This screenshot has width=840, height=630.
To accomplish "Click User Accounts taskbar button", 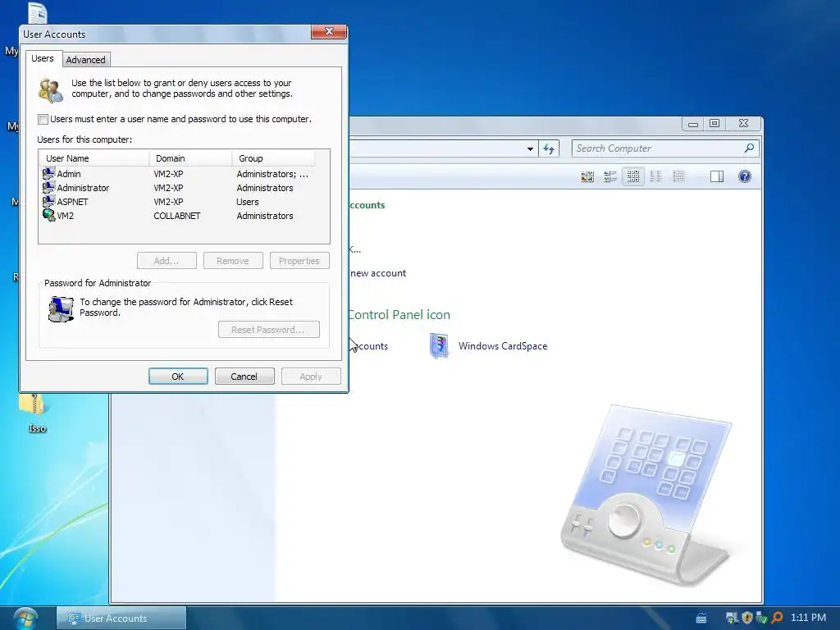I will (x=121, y=619).
